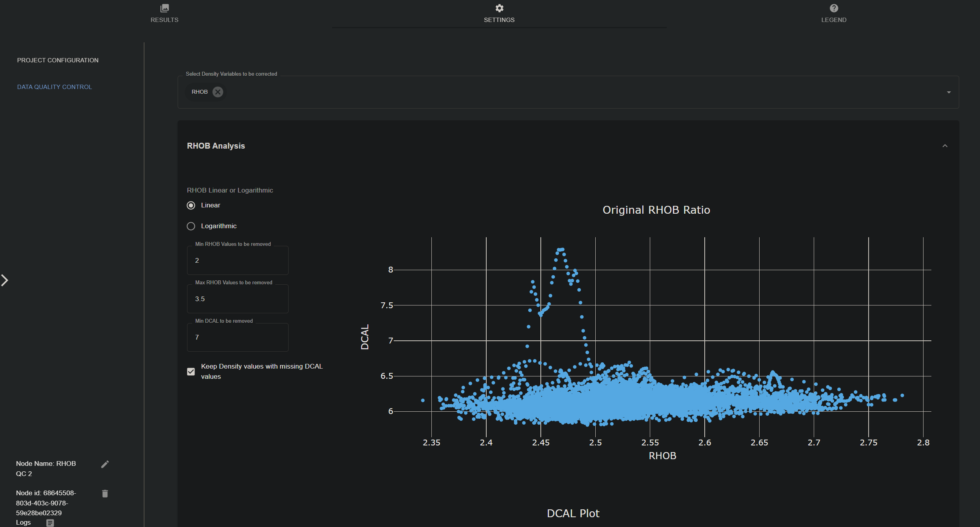The height and width of the screenshot is (527, 980).
Task: Select the Linear radio option
Action: [x=191, y=205]
